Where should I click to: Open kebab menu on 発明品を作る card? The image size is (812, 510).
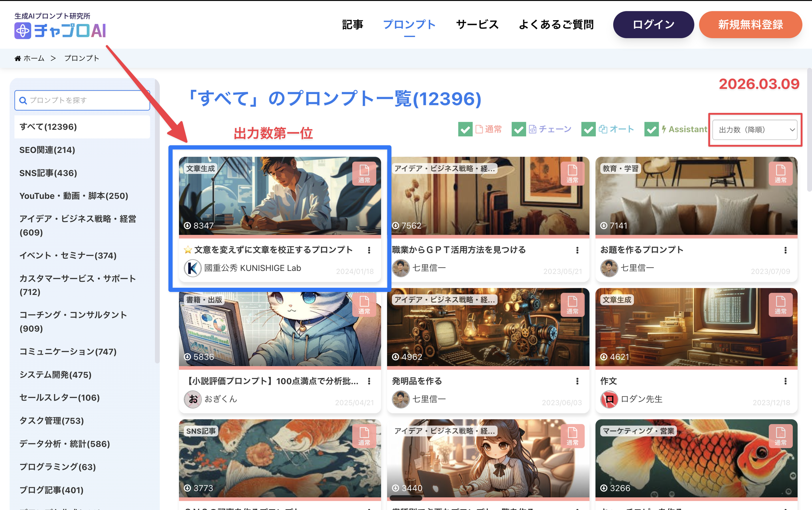pos(577,381)
